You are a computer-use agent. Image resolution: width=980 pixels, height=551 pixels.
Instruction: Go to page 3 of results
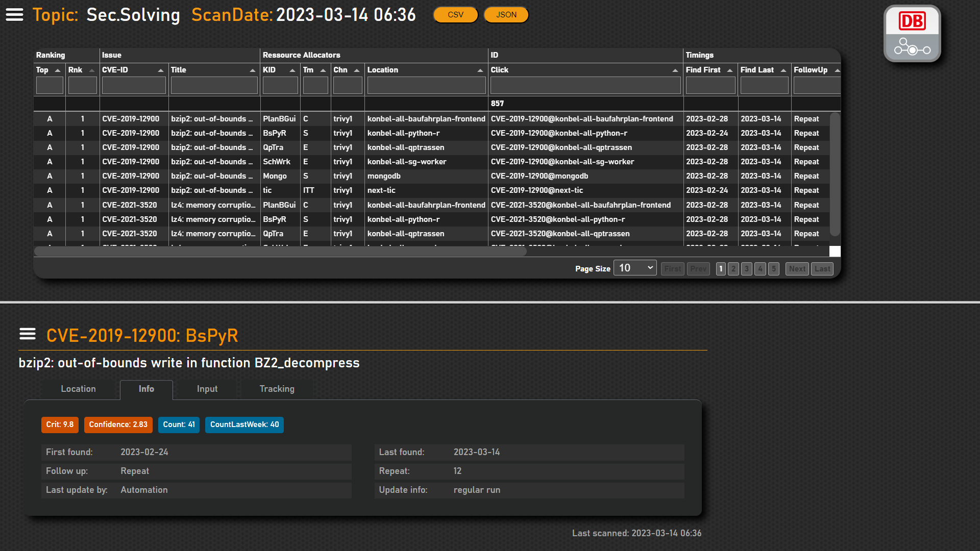tap(747, 269)
